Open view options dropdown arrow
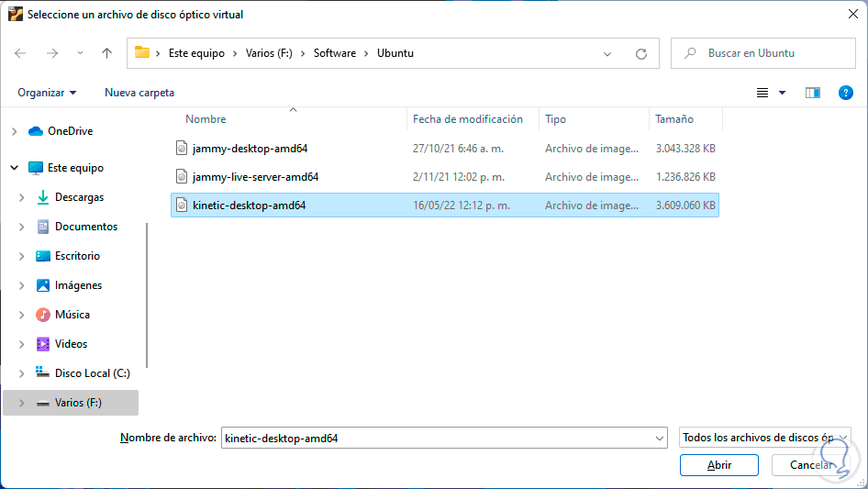 pyautogui.click(x=782, y=93)
